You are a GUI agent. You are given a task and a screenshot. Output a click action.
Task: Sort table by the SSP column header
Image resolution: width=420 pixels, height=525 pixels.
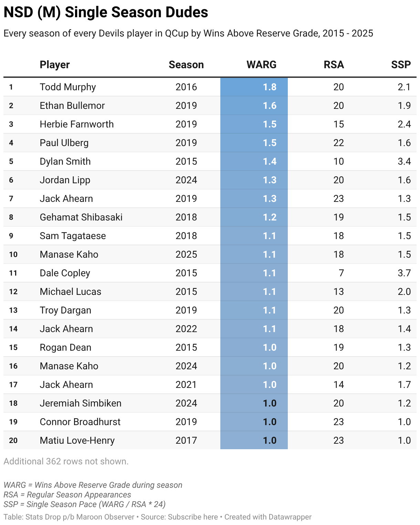click(x=401, y=65)
